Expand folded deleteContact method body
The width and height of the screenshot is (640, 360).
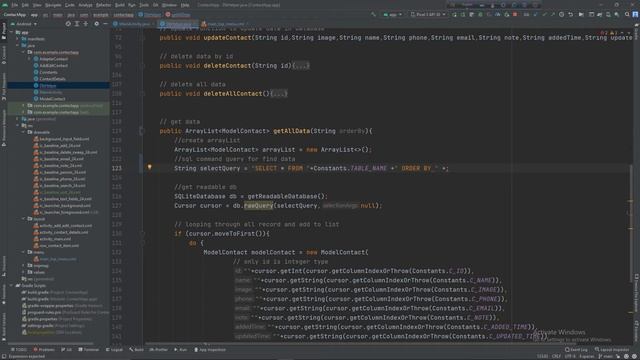[302, 66]
